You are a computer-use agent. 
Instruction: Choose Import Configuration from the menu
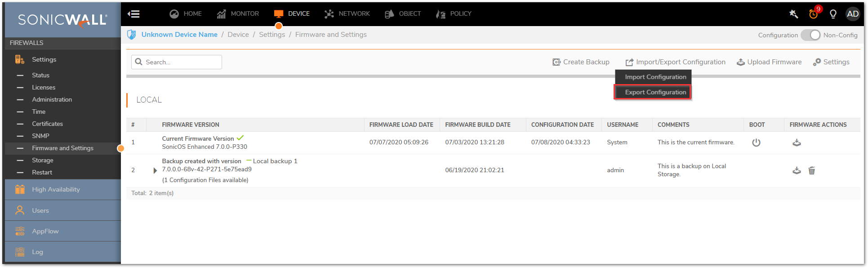(x=655, y=77)
